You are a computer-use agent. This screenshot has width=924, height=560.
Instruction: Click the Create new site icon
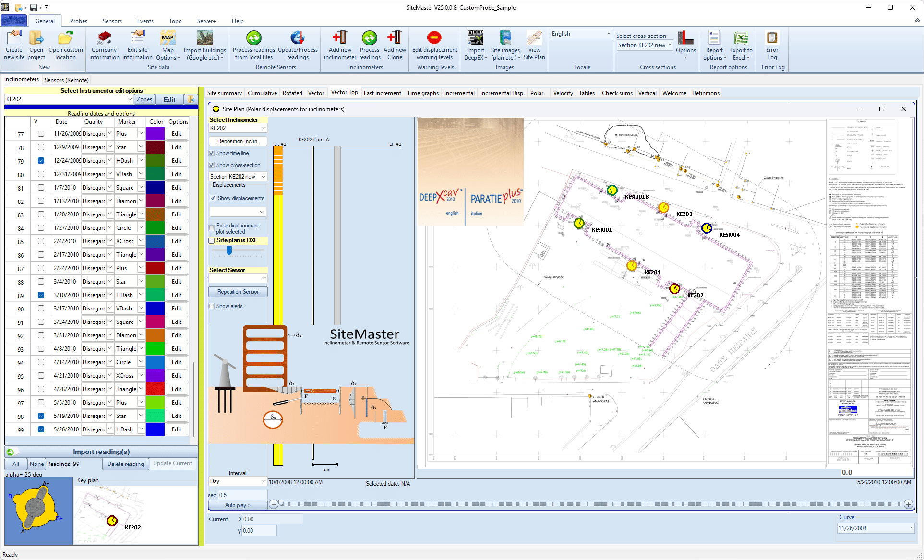tap(14, 38)
